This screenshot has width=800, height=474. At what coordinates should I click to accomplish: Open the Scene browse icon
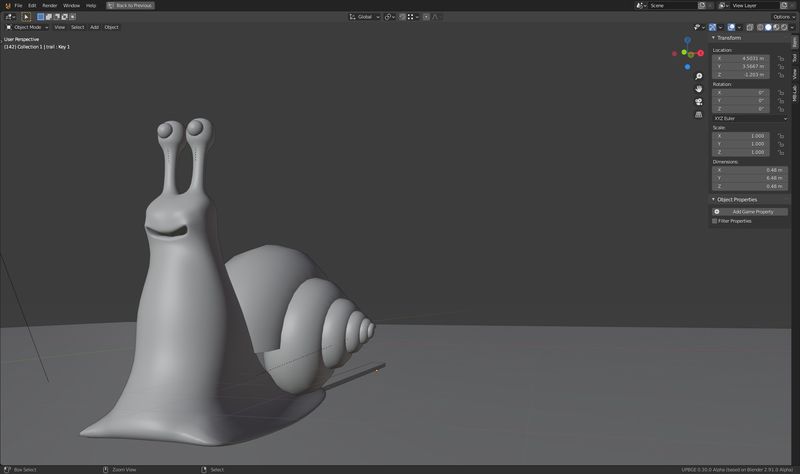click(x=641, y=6)
